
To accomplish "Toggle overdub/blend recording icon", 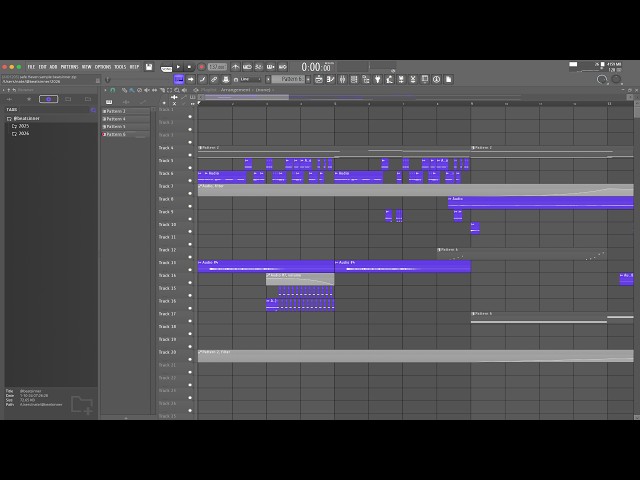I will [271, 67].
